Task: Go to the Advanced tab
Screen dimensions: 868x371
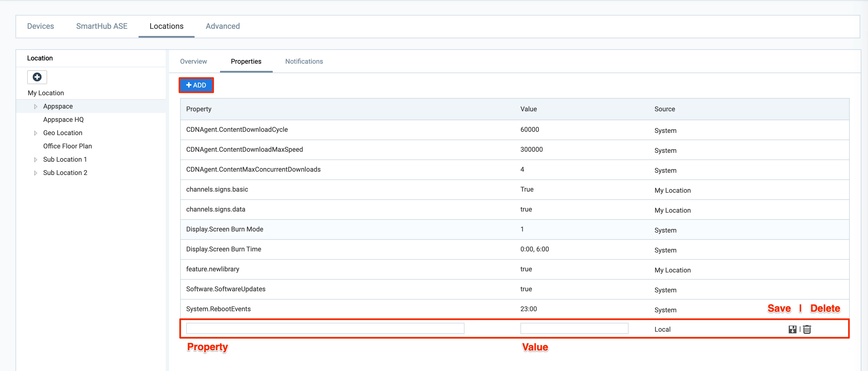Action: [223, 26]
